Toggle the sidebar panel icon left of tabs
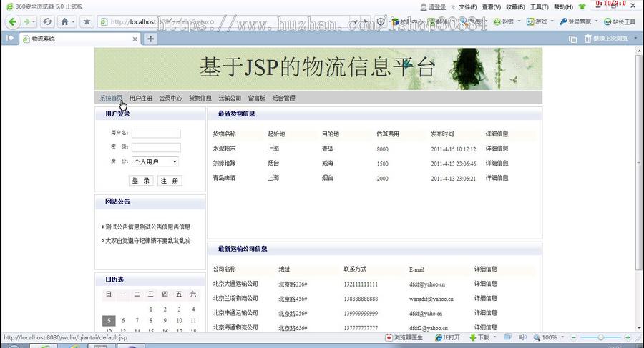This screenshot has height=348, width=644. [10, 39]
